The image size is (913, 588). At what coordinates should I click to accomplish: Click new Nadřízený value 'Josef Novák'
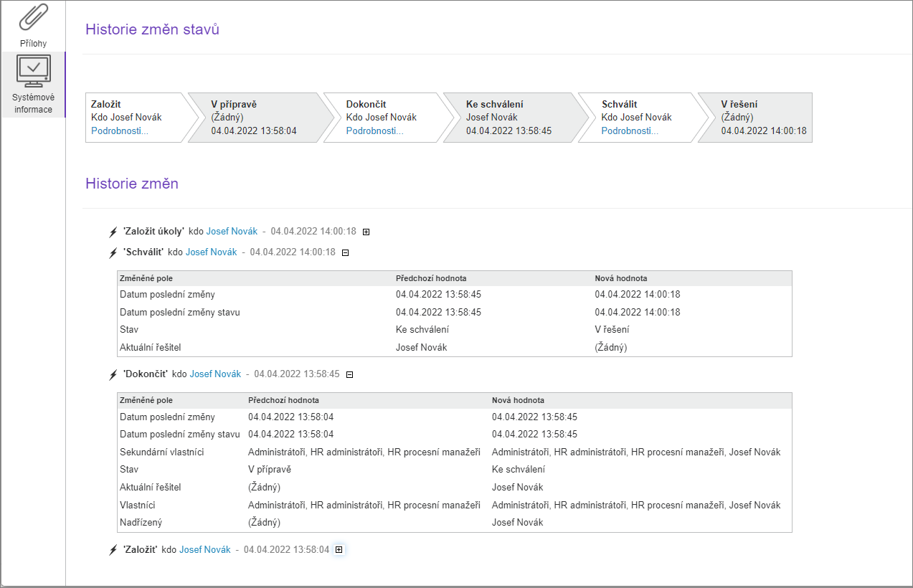518,523
